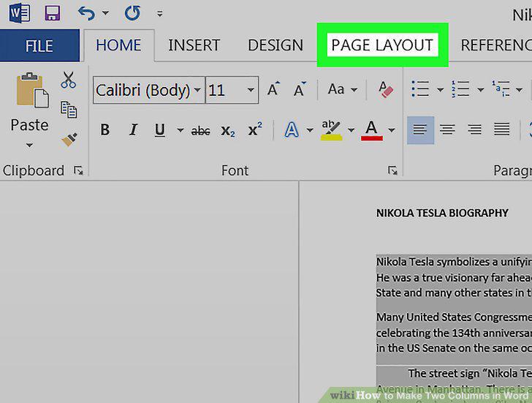The height and width of the screenshot is (403, 532).
Task: Customize the Quick Access Toolbar
Action: tap(159, 14)
